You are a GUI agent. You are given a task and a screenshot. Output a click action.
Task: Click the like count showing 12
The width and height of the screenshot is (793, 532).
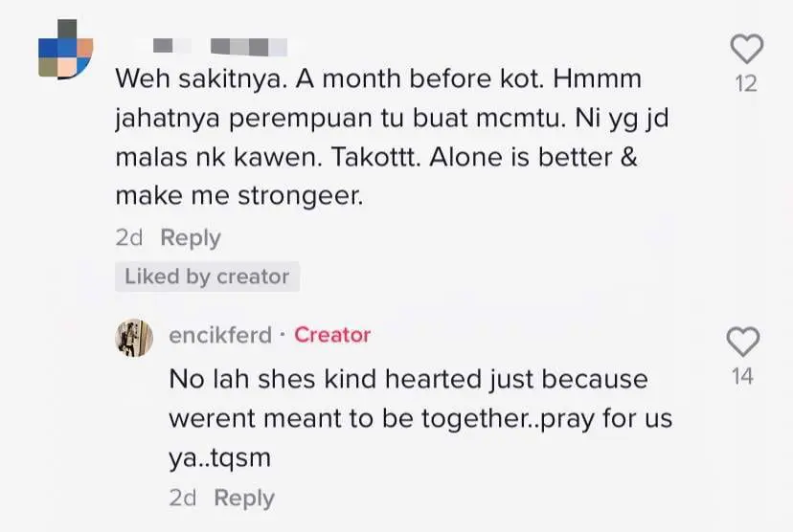[x=745, y=84]
